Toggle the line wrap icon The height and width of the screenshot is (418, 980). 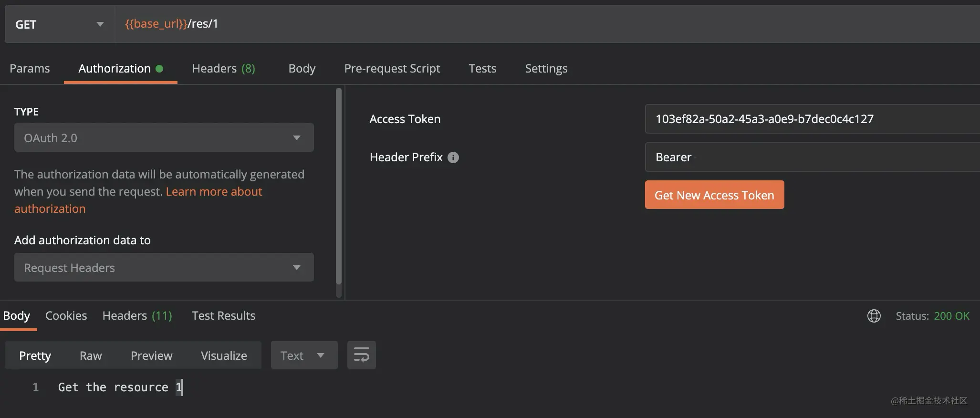(361, 355)
